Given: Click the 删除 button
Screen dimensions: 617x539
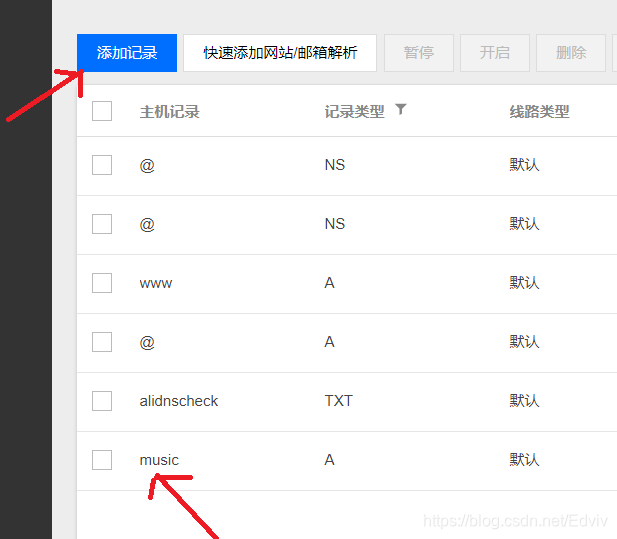Looking at the screenshot, I should [571, 53].
